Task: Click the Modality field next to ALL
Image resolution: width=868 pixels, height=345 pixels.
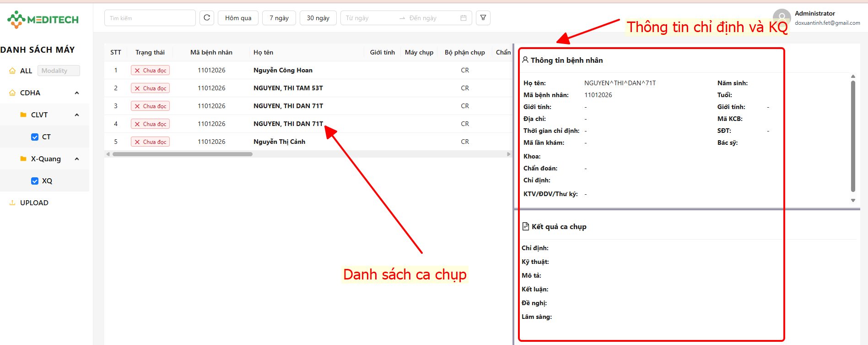Action: pyautogui.click(x=59, y=71)
